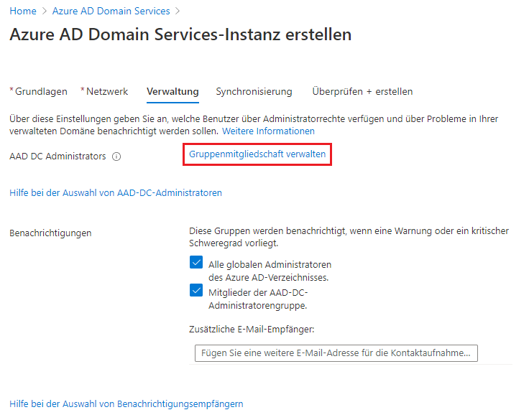Screen dimensions: 529x420
Task: Click the breadcrumb chevron after Home
Action: [44, 11]
